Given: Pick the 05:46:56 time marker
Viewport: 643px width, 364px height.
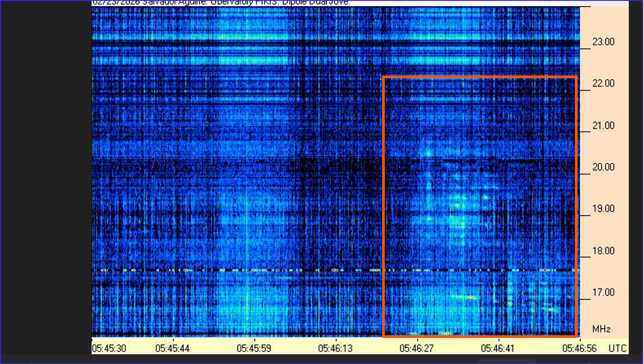Looking at the screenshot, I should click(579, 349).
